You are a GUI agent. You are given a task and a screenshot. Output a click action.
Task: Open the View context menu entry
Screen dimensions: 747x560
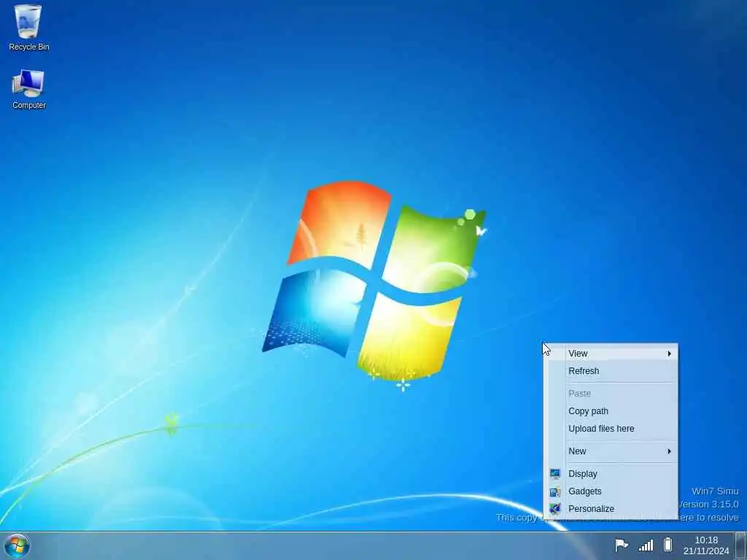611,354
